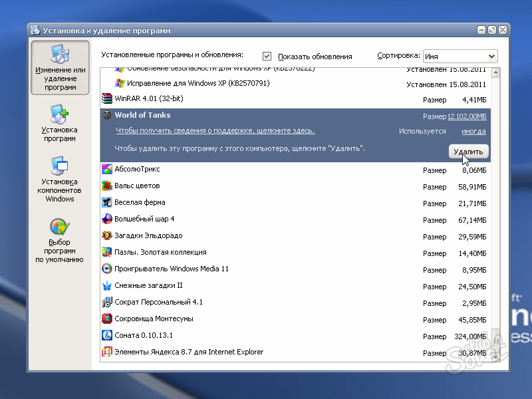Click the list scrollbar down arrow
This screenshot has width=532, height=399.
[x=495, y=357]
